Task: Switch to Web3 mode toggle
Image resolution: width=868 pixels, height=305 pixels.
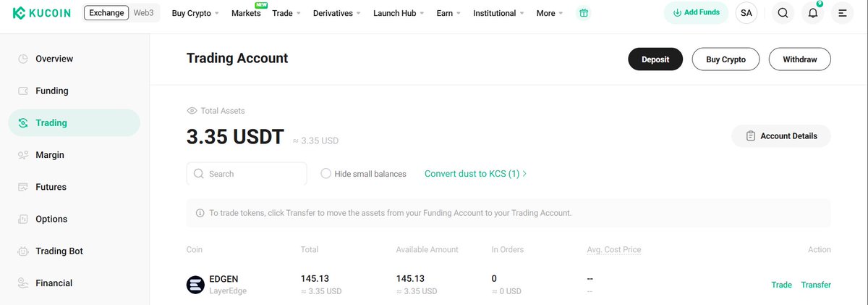Action: (x=143, y=13)
